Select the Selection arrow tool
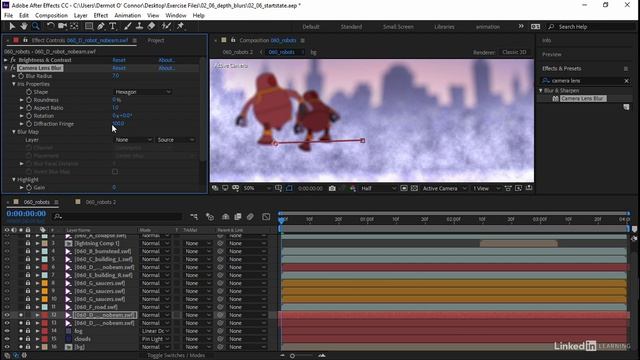 pos(12,26)
